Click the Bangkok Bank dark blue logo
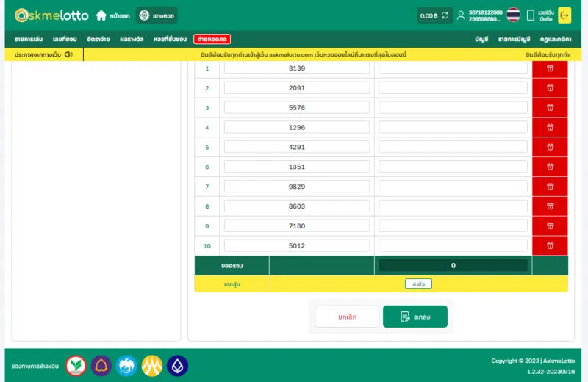This screenshot has width=588, height=382. point(177,365)
